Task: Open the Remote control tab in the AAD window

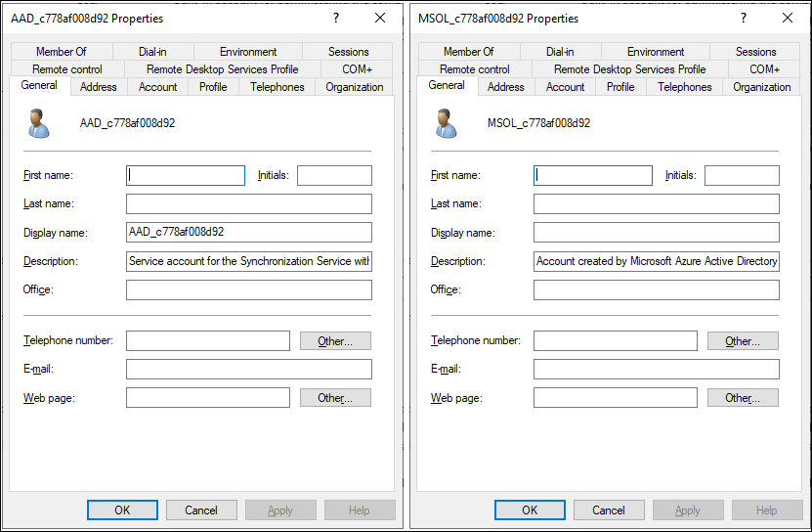Action: point(67,69)
